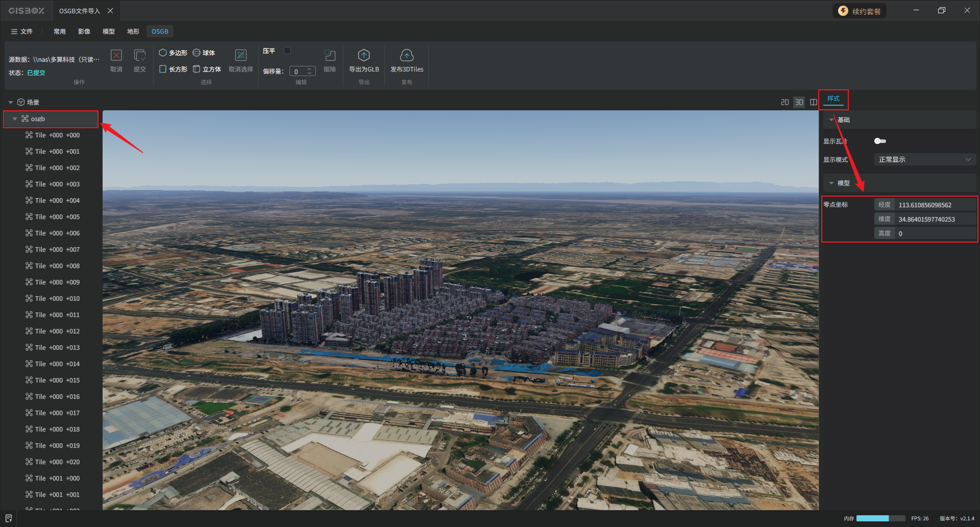Image resolution: width=980 pixels, height=527 pixels.
Task: Export model as GLB (导出为GLB)
Action: (364, 56)
